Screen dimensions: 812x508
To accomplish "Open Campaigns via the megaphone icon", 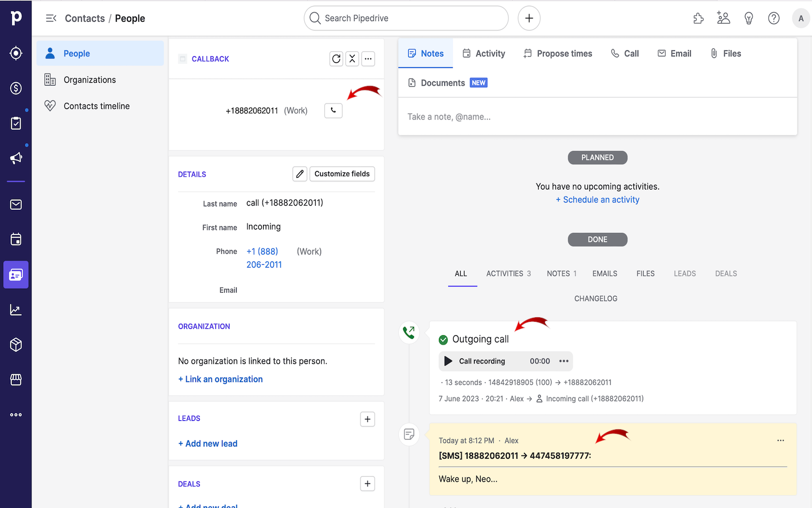I will (16, 158).
